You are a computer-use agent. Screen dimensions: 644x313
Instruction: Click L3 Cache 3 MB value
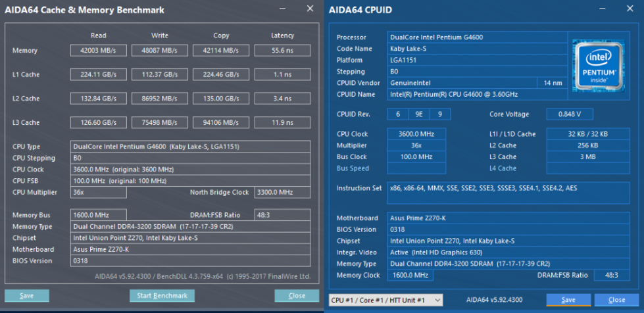click(587, 156)
